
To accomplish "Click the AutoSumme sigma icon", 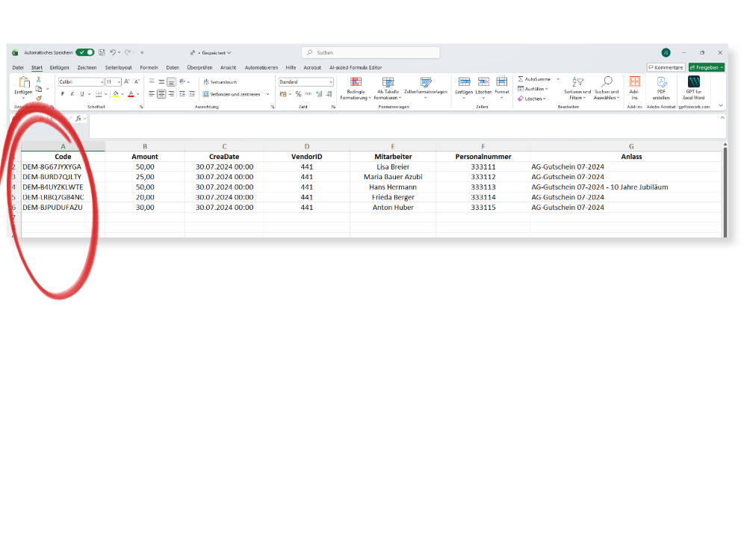I will coord(521,79).
